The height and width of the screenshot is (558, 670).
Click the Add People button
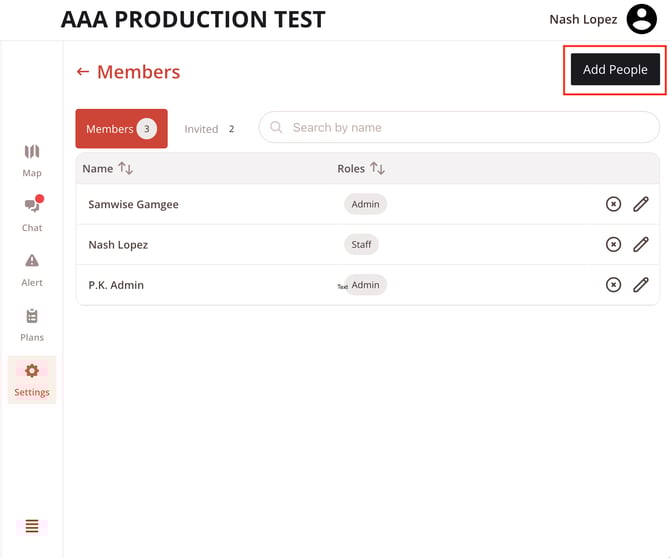point(615,70)
